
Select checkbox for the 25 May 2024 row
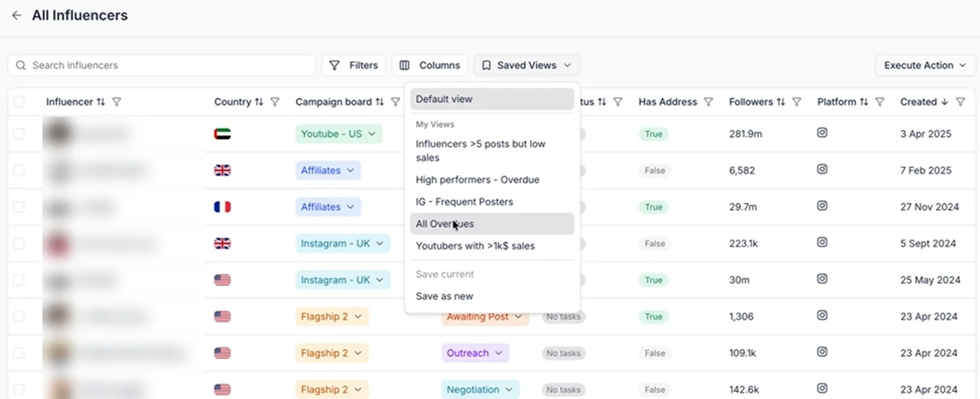[x=18, y=280]
